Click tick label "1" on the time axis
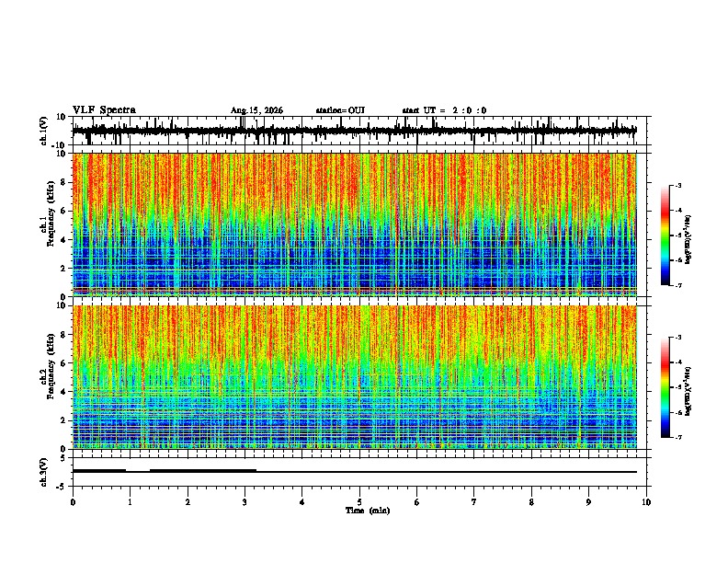This screenshot has width=728, height=563. pos(130,502)
